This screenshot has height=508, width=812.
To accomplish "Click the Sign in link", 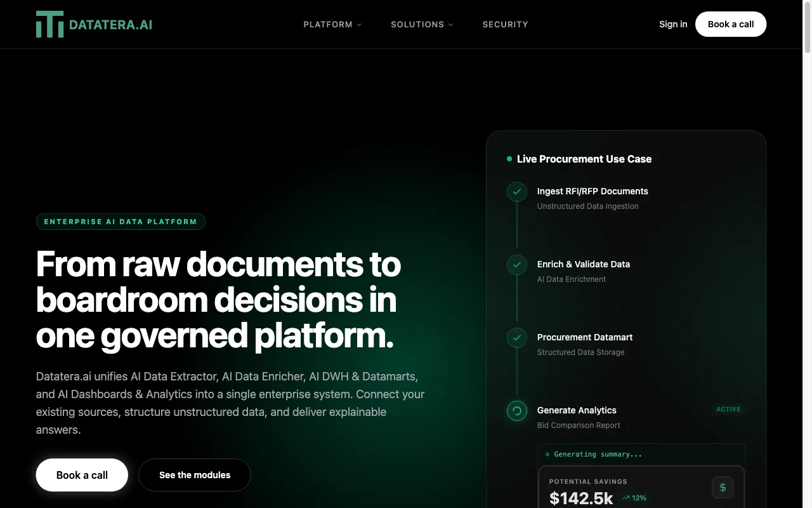I will click(x=673, y=24).
